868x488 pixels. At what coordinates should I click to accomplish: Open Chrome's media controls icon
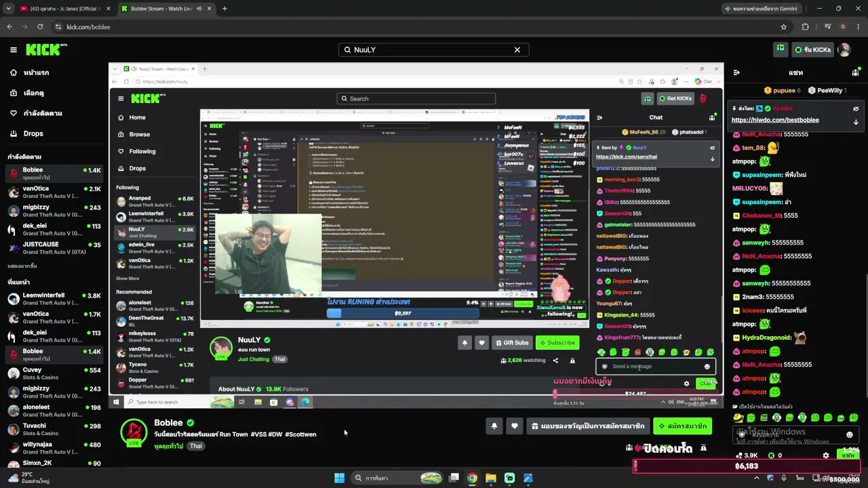point(828,26)
